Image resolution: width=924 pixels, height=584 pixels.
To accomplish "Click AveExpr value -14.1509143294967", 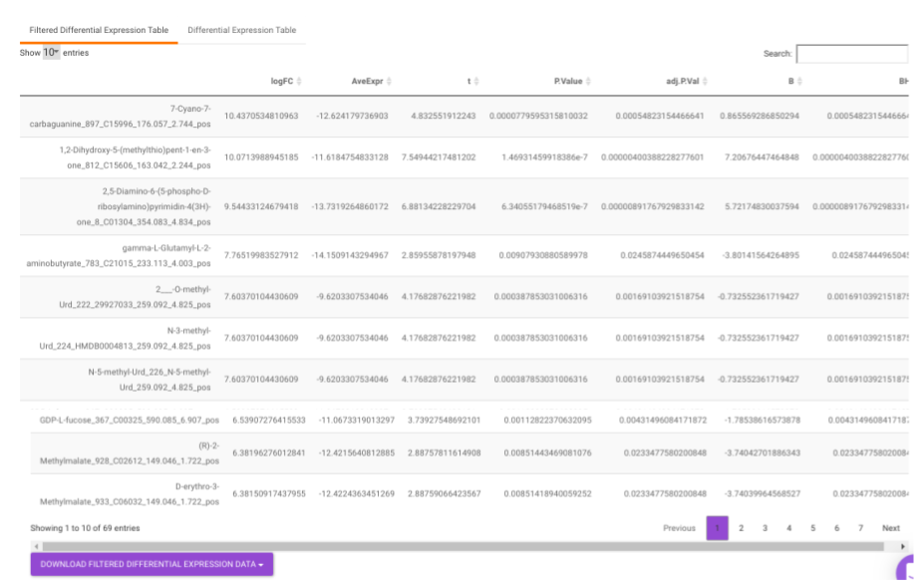I will click(x=350, y=255).
